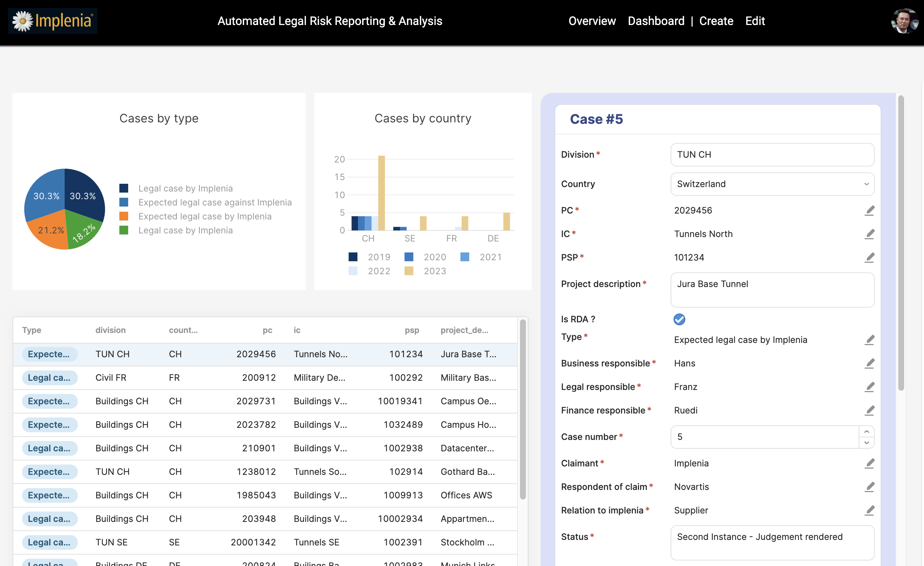
Task: Click the Create link in header
Action: (716, 21)
